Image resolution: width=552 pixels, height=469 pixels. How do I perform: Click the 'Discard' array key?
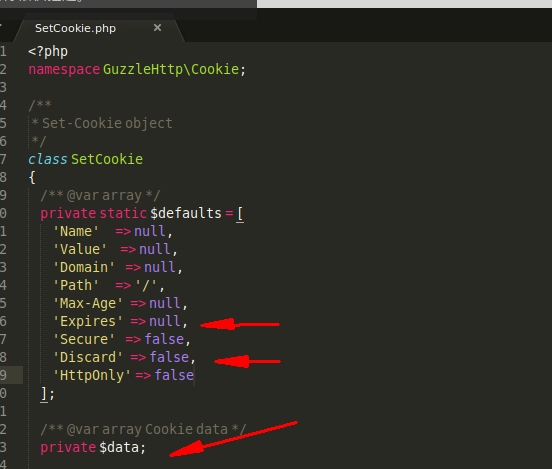click(x=88, y=357)
